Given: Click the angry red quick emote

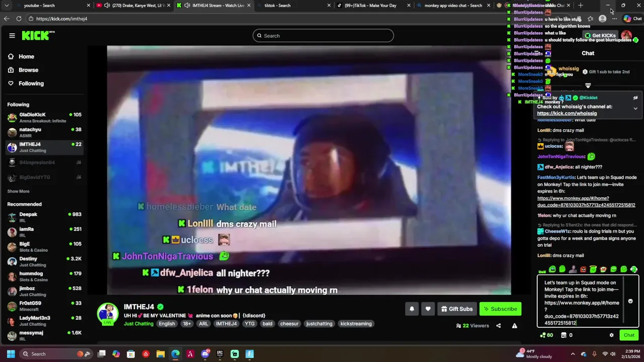Looking at the screenshot, I should tap(583, 269).
